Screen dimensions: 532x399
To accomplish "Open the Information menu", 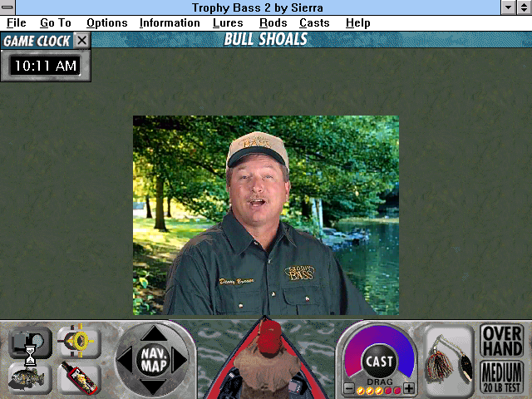I will (x=170, y=23).
